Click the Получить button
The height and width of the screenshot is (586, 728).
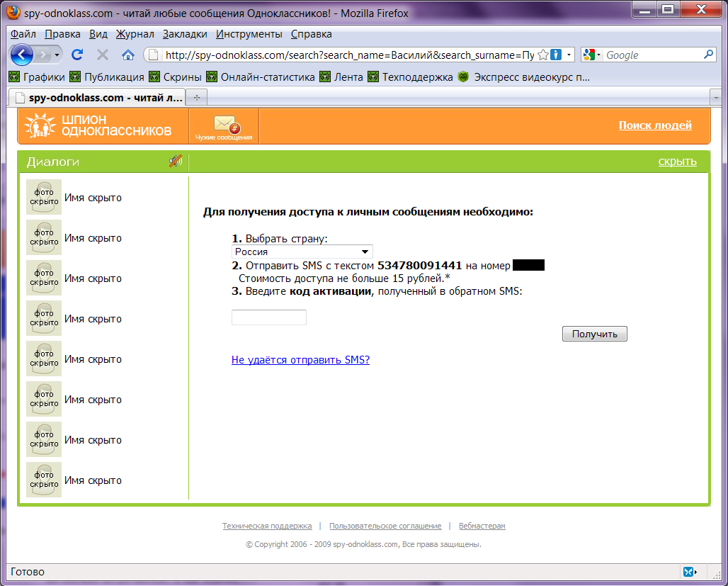594,334
